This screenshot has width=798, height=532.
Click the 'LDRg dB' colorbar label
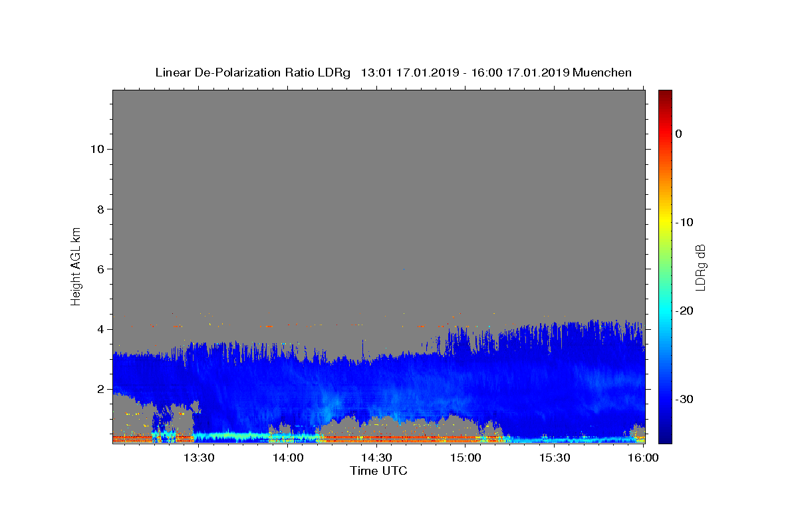click(x=700, y=267)
